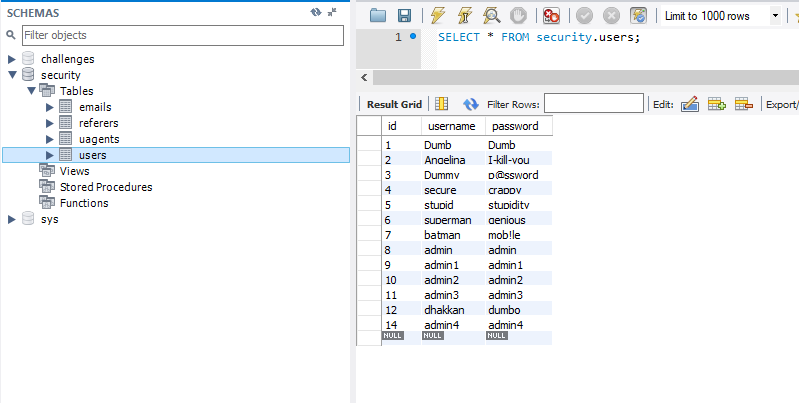Refresh the result grid data
799x403 pixels.
point(471,104)
